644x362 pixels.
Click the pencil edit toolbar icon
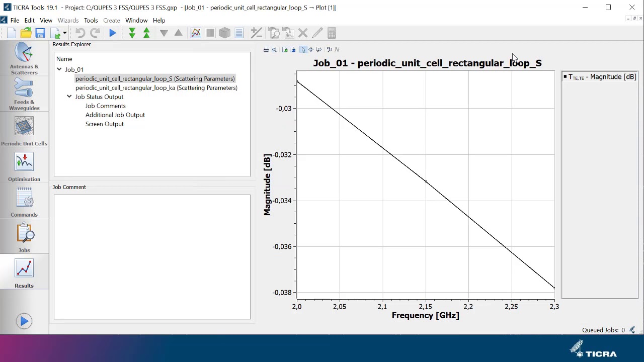(317, 33)
